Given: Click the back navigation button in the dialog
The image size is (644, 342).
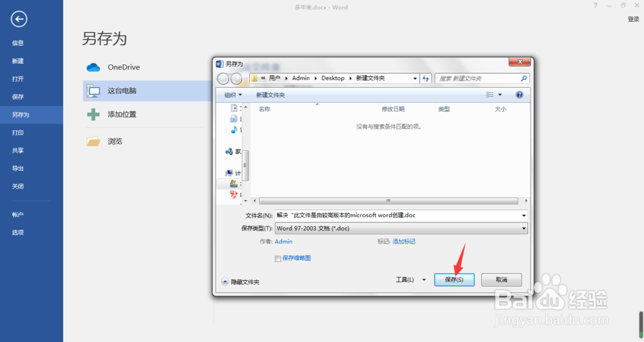Looking at the screenshot, I should tap(223, 79).
